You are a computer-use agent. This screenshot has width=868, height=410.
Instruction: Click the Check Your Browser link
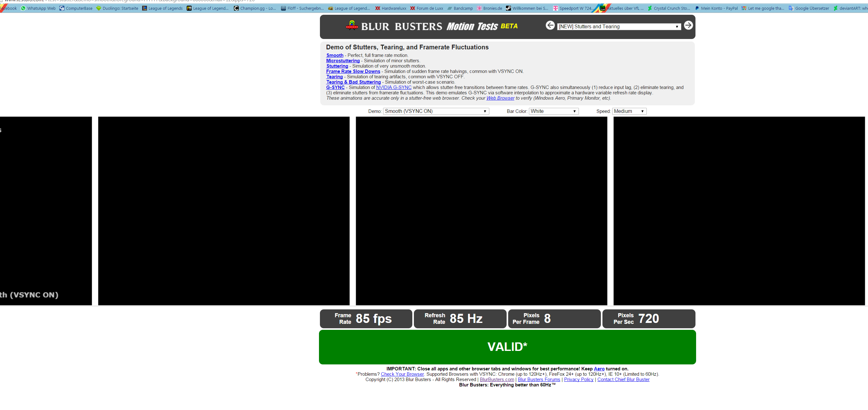402,374
